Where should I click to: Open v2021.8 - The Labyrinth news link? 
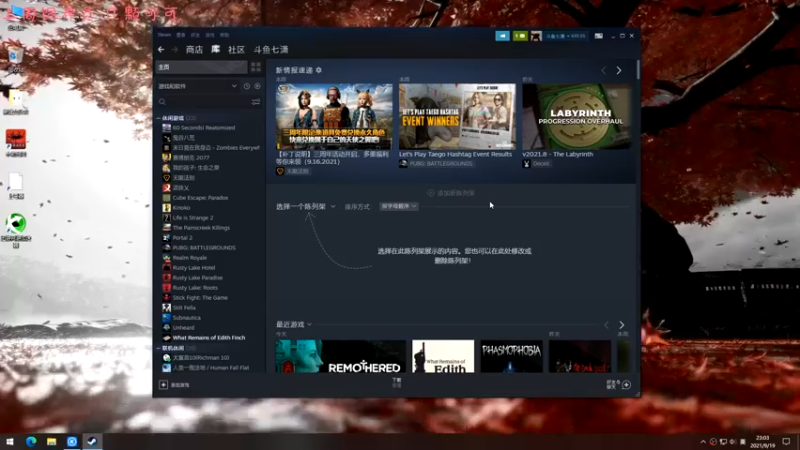click(x=558, y=154)
